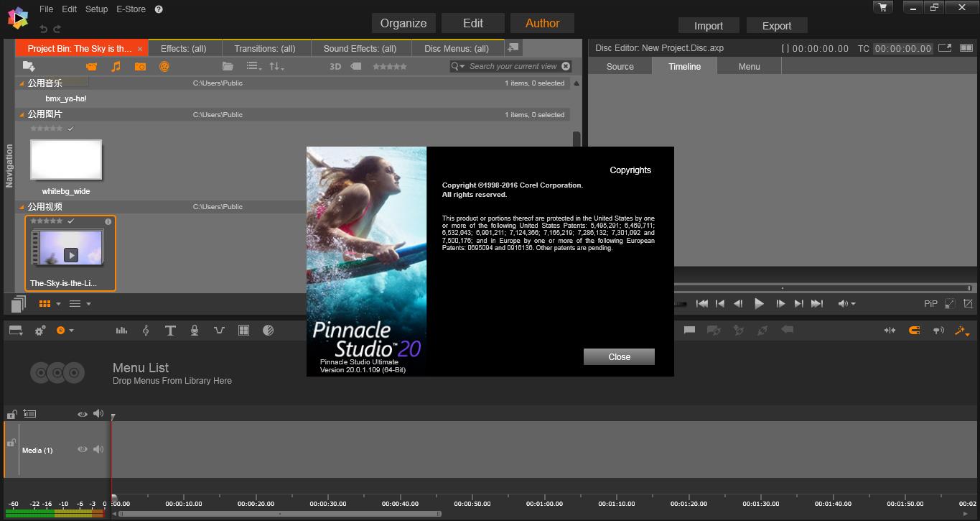Click the Search your current view field

[513, 66]
